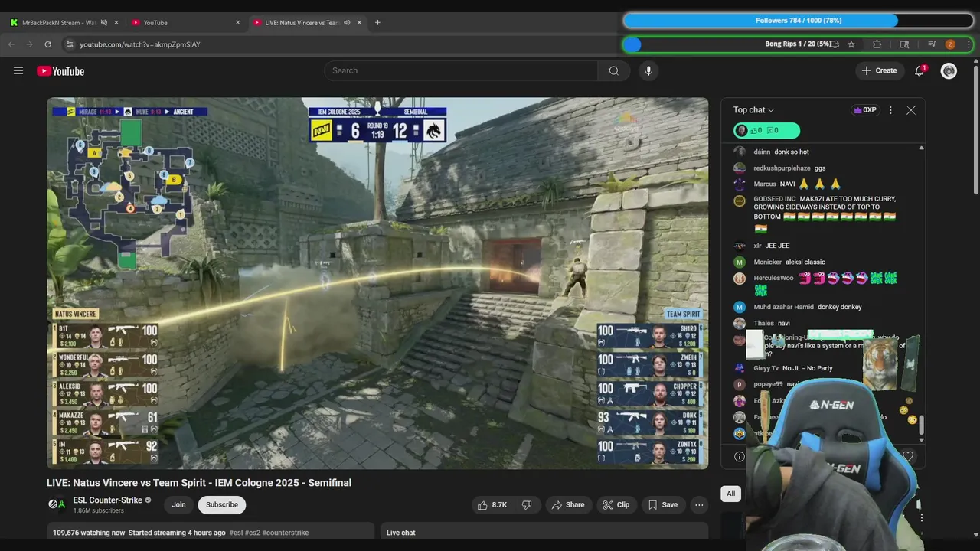Unmute the MrBackPackN Stream tab audio icon
Screen dimensions: 980x551
click(x=104, y=23)
